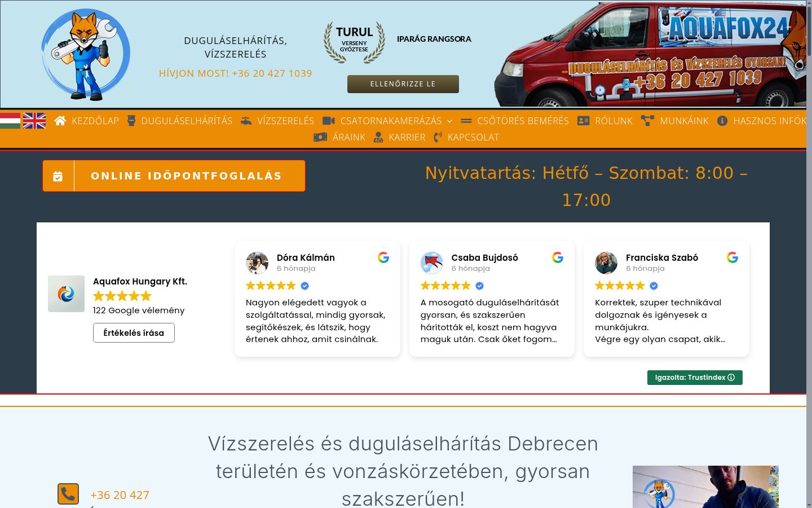Click the worker icon beside Karrier

point(378,137)
